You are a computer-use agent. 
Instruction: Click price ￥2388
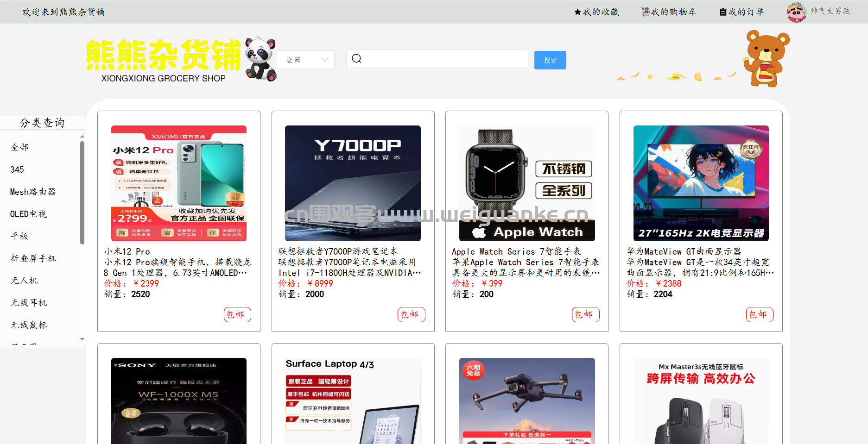click(x=668, y=283)
